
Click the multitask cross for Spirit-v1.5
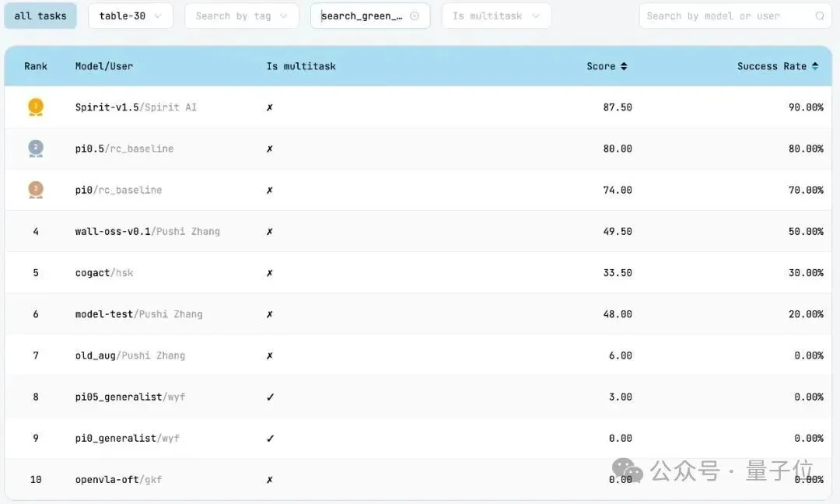click(269, 107)
